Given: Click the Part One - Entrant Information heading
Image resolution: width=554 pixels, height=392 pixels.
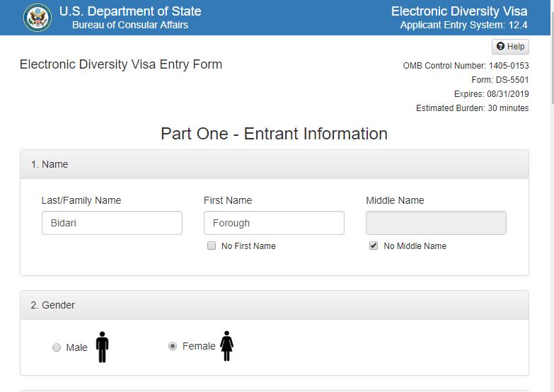Looking at the screenshot, I should tap(274, 134).
